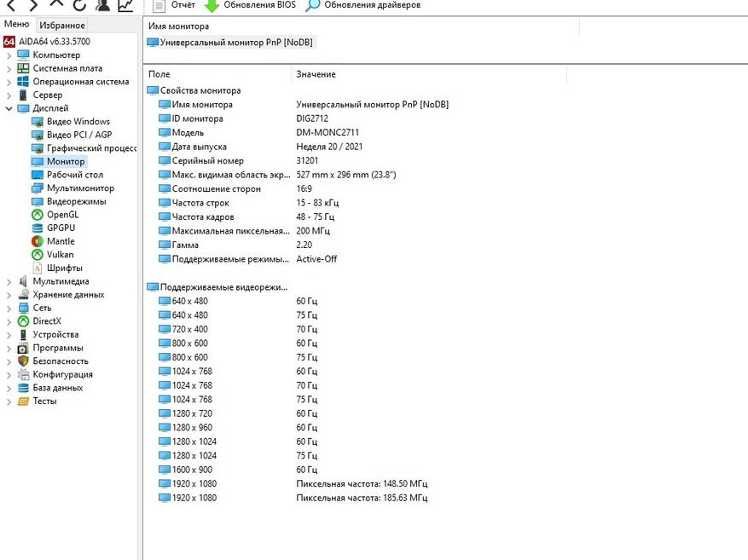Open the user manager person icon
Screen dimensions: 748x560
(102, 5)
